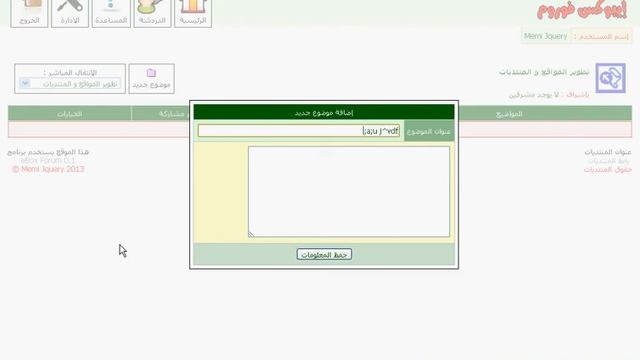Open the الدردشة (chat) nav icon

point(152,13)
